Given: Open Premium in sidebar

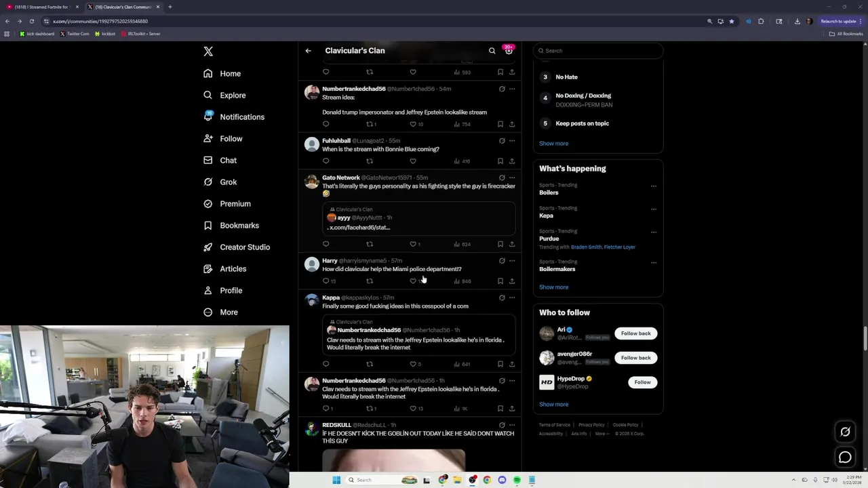Looking at the screenshot, I should tap(227, 204).
